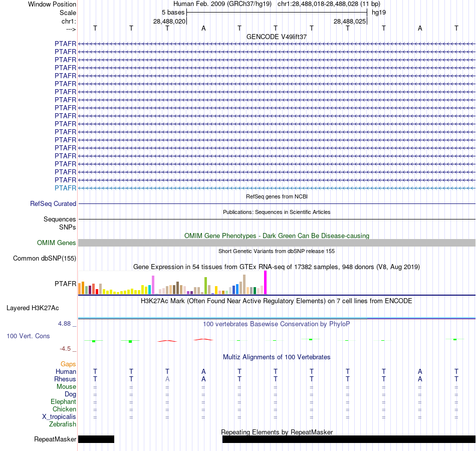The height and width of the screenshot is (451, 476).
Task: Open Short Genetic Variants from dbSNP release 155
Action: [x=277, y=251]
